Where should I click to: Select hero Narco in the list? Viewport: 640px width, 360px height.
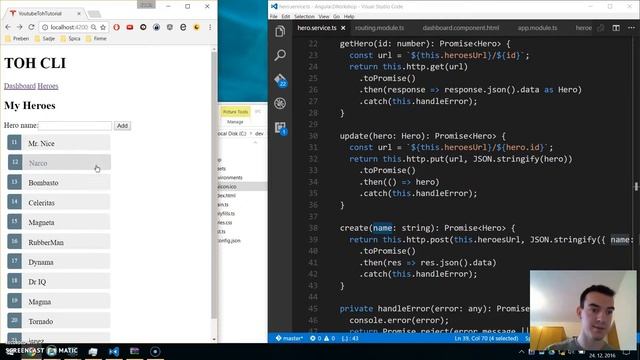tap(59, 162)
